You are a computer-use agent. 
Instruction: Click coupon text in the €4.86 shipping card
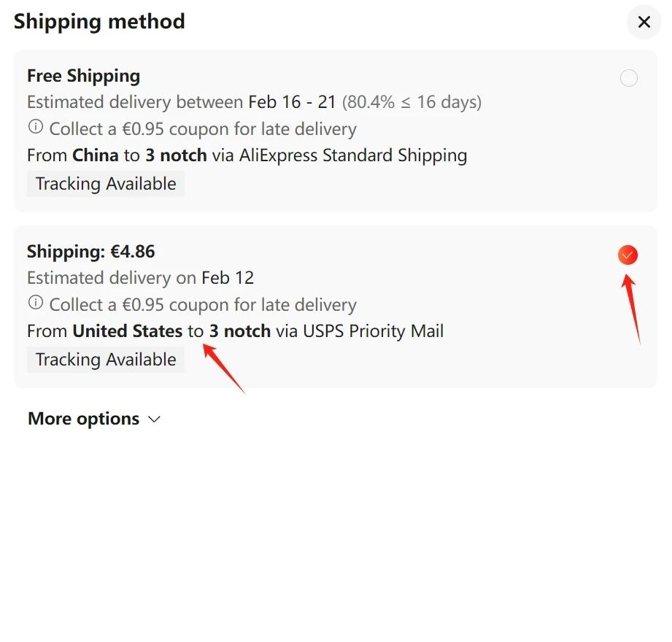[x=203, y=305]
